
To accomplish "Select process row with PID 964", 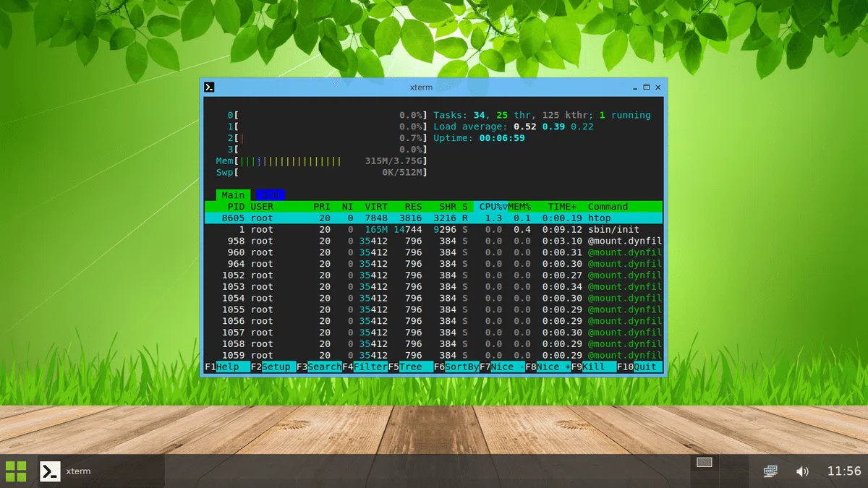I will (x=433, y=264).
